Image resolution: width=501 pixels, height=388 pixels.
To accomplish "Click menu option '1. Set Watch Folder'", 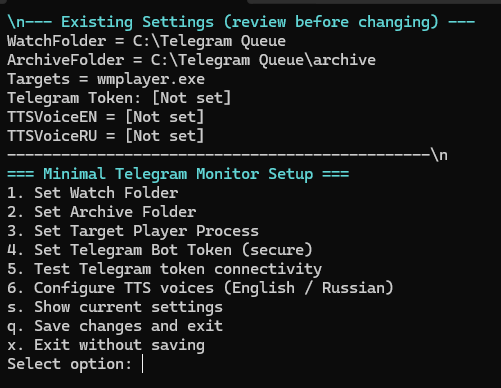I will click(x=93, y=193).
